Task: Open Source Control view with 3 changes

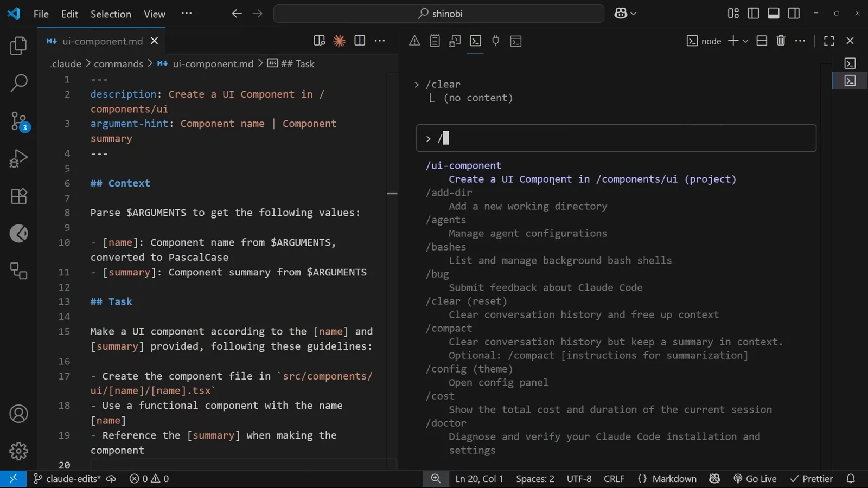Action: point(18,121)
